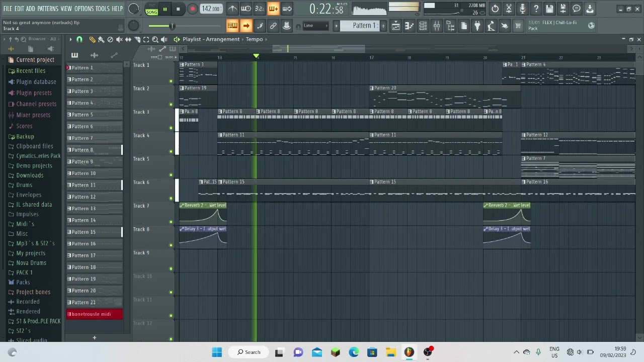
Task: Open the Browser All filter dropdown
Action: tap(42, 39)
